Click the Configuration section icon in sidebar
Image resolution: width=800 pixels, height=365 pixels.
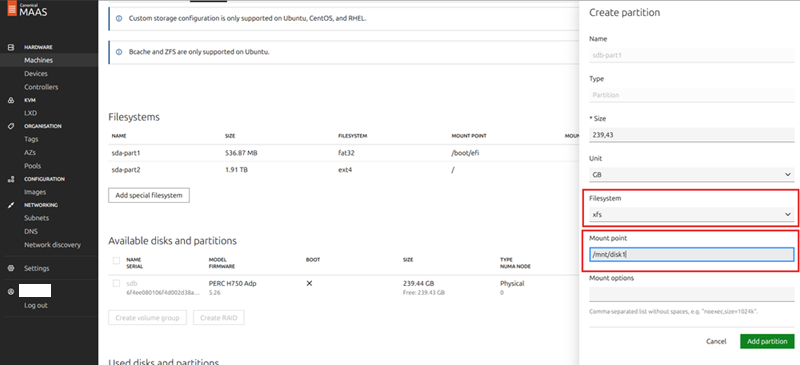[x=11, y=179]
